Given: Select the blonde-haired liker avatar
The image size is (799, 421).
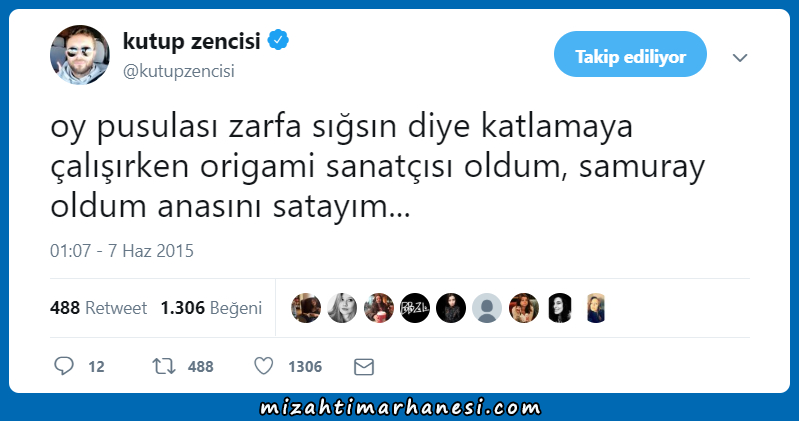Looking at the screenshot, I should click(342, 308).
